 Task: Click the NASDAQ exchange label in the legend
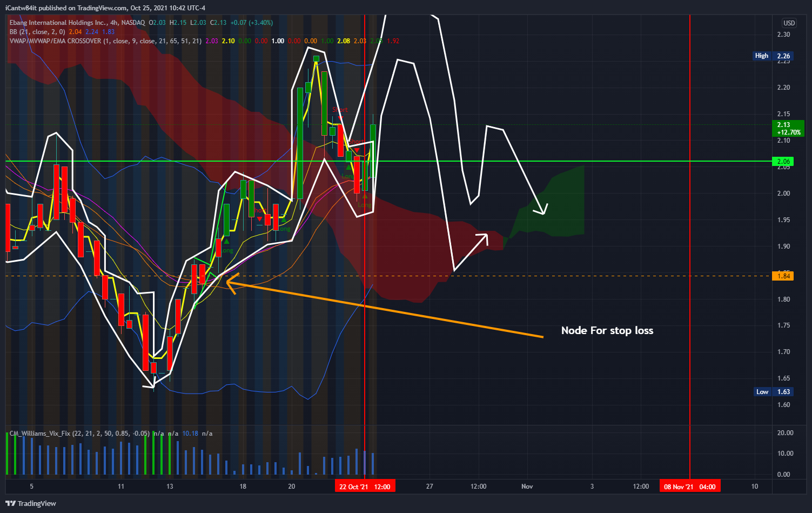click(133, 23)
